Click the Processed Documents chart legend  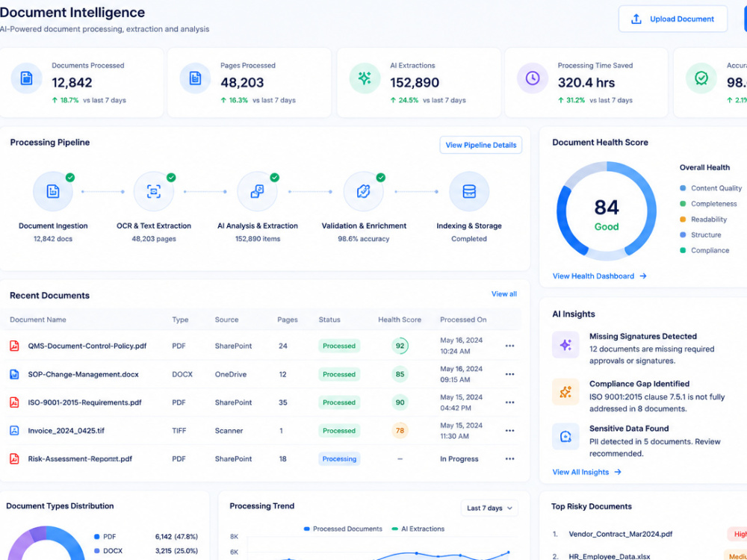pos(343,529)
